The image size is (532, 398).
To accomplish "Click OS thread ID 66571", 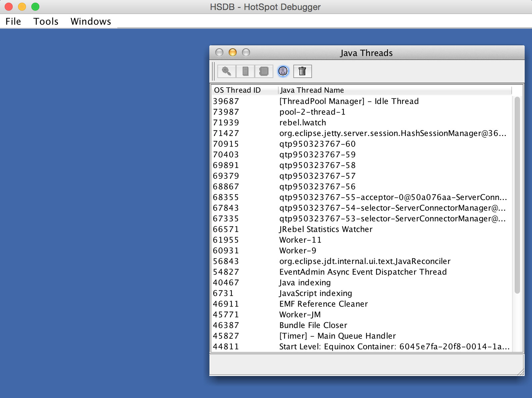I will pos(226,229).
